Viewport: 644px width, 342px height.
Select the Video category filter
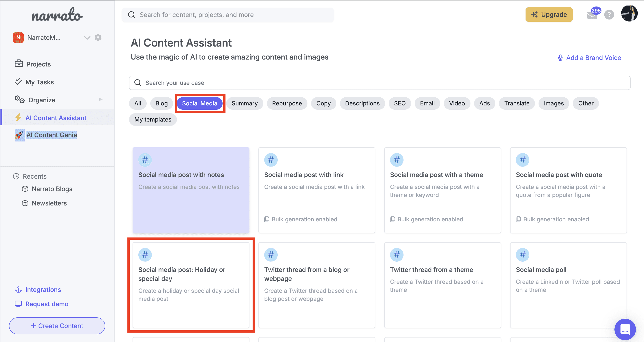[457, 103]
